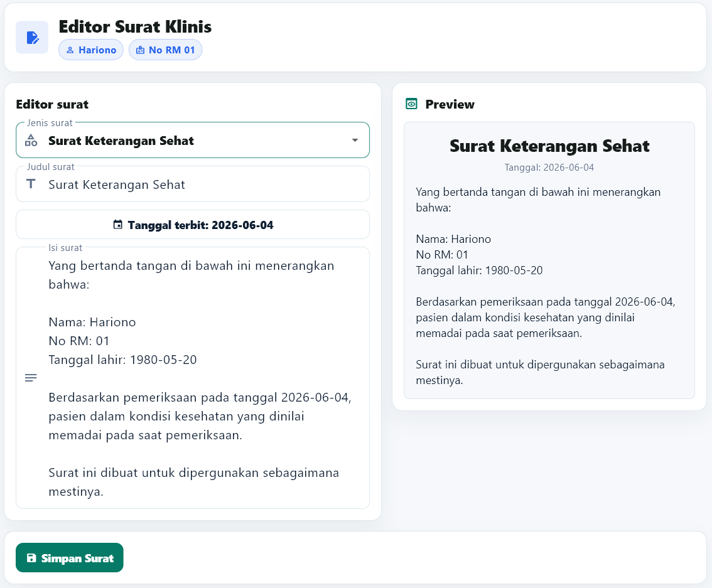Click preview text starting Berdasarkan pemeriksaan
Screen dimensions: 712x588
point(546,318)
